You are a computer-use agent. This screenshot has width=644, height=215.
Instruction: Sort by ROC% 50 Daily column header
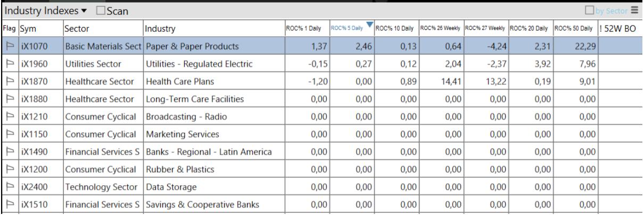coord(573,29)
